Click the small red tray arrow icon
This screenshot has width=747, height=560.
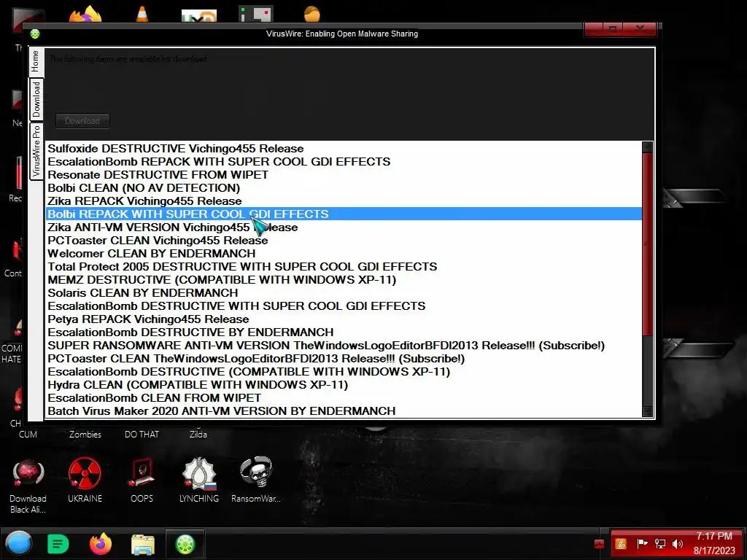(x=600, y=544)
